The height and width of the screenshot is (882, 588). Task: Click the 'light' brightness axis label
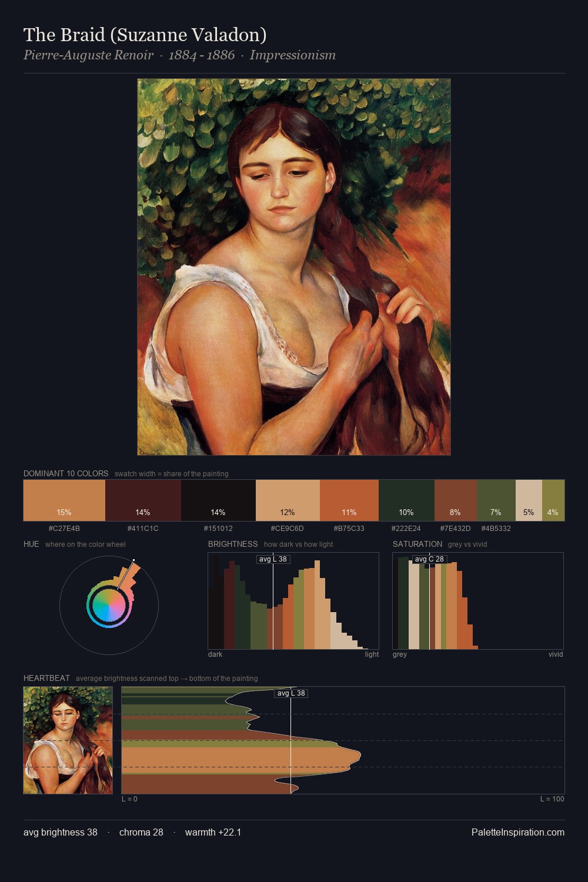(x=372, y=654)
